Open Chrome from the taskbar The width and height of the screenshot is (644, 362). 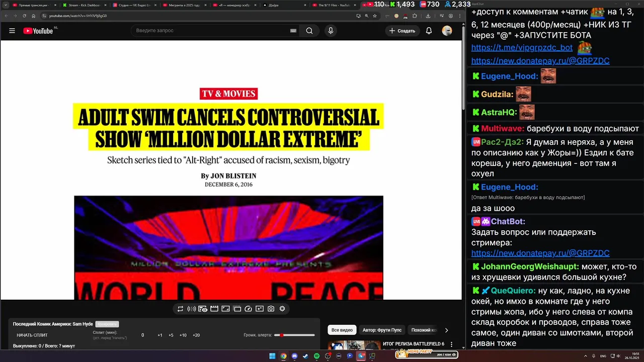pos(283,356)
